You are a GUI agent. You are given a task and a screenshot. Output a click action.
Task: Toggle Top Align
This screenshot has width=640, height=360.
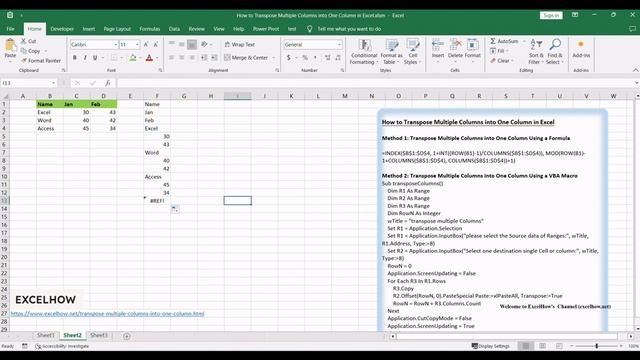click(171, 44)
